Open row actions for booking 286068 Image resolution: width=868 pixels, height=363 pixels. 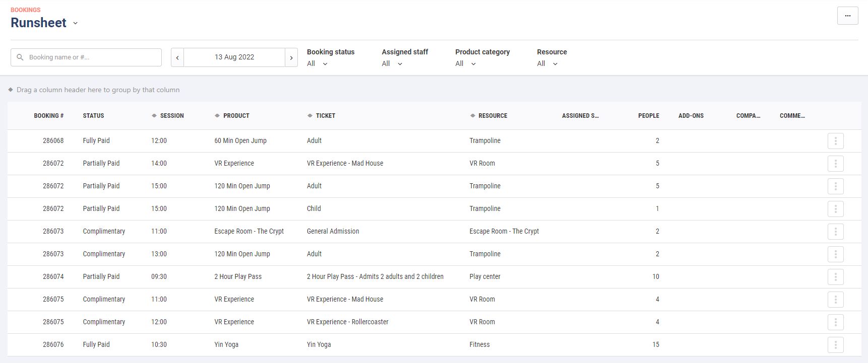[x=835, y=141]
